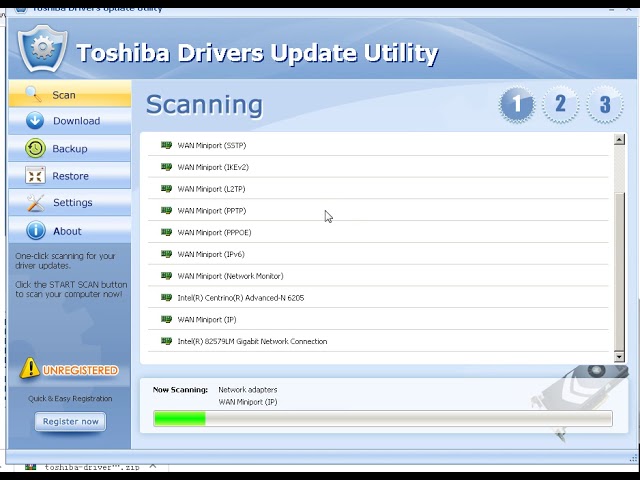The image size is (640, 480).
Task: Click the adapter icon for WAN Miniport (Network Monitor)
Action: point(166,276)
